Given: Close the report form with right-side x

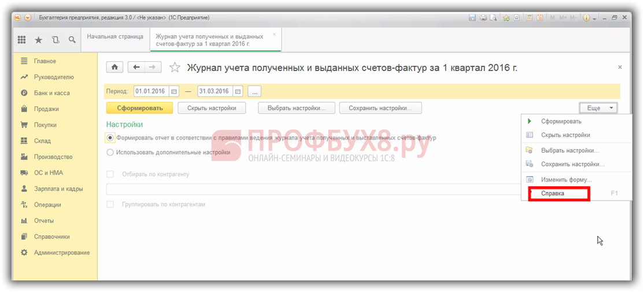Looking at the screenshot, I should 620,67.
